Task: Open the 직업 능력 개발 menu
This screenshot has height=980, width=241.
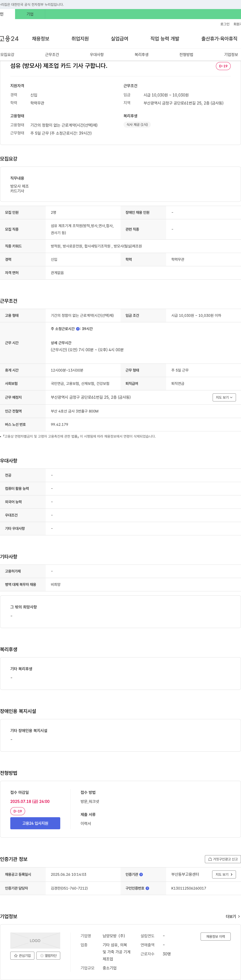Action: click(x=165, y=39)
